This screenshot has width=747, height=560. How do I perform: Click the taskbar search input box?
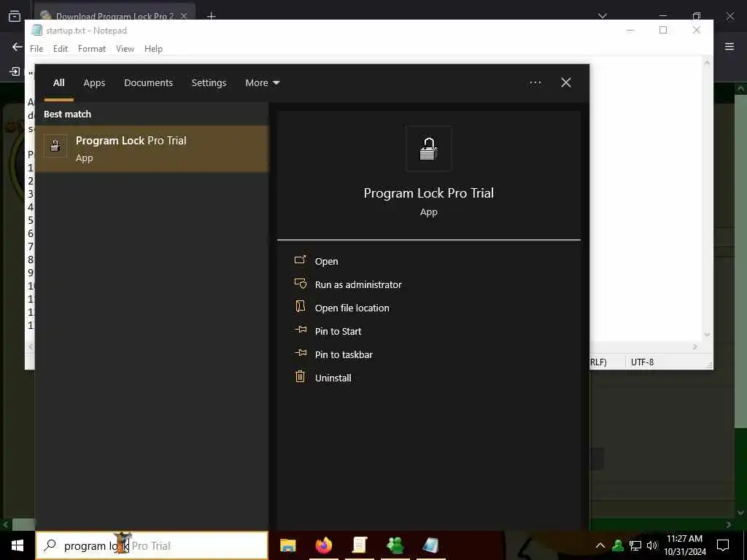pyautogui.click(x=152, y=545)
